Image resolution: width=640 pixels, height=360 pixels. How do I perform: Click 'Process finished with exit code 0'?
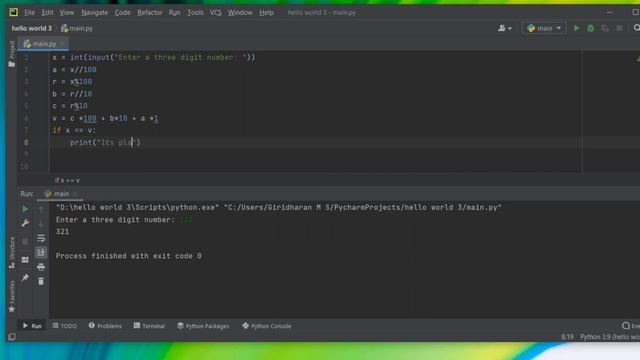coord(129,256)
